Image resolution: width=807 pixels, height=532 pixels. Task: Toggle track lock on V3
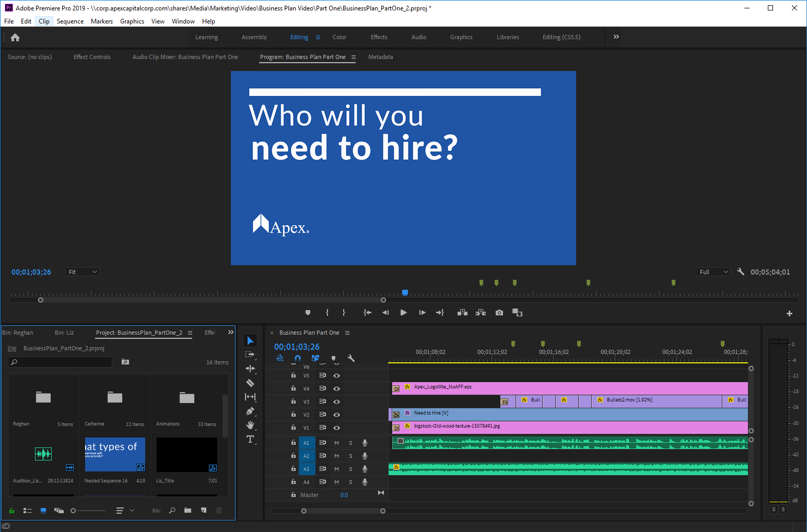tap(294, 401)
